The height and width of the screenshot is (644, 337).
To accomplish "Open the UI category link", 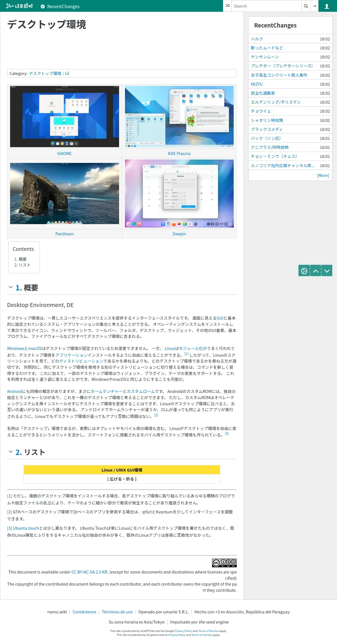I will point(67,74).
